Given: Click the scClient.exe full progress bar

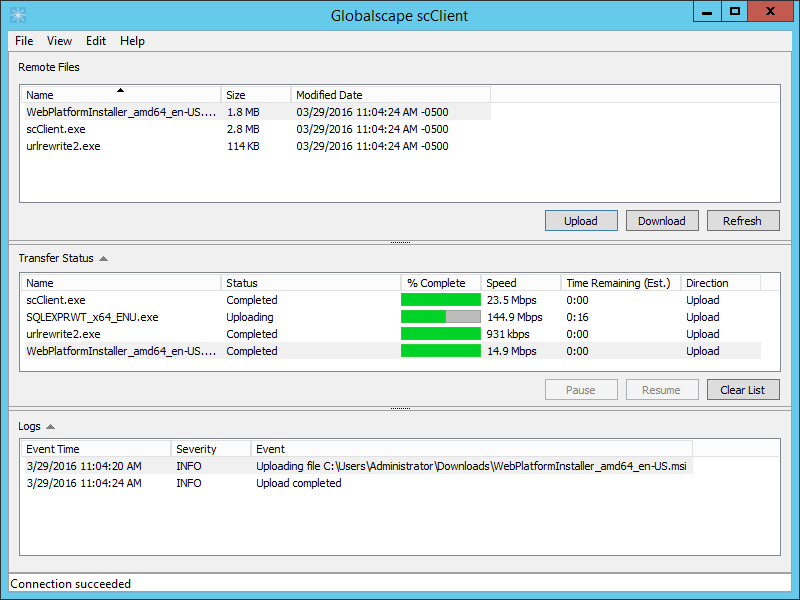Looking at the screenshot, I should [x=441, y=300].
